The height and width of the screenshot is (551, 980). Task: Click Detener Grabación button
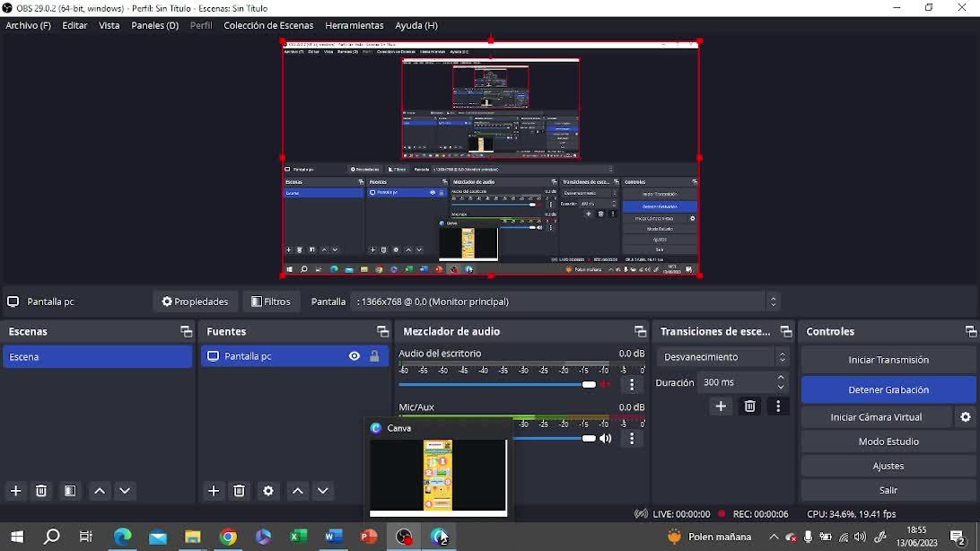[x=888, y=390]
